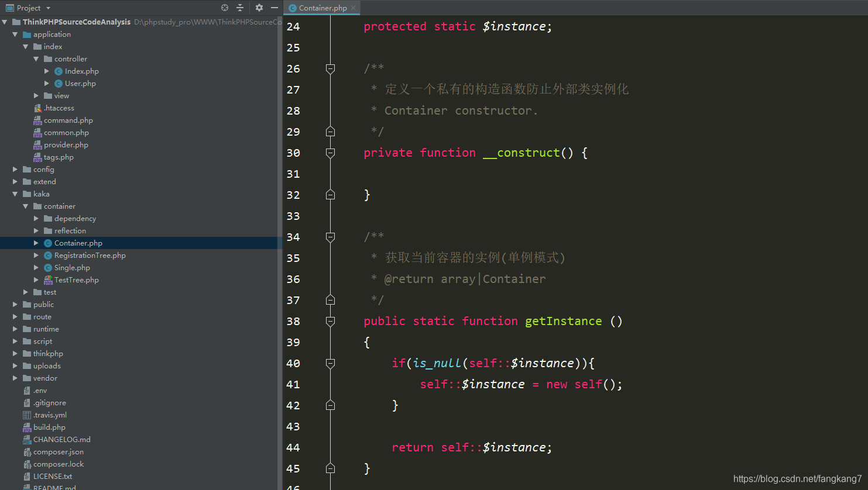This screenshot has width=868, height=490.
Task: Click the locate/scroll-from-source target icon
Action: 225,8
